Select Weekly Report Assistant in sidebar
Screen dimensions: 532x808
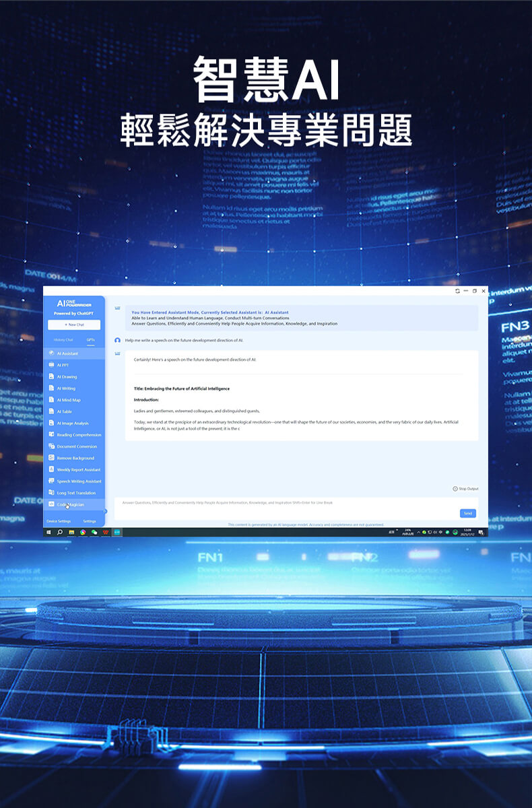point(78,469)
